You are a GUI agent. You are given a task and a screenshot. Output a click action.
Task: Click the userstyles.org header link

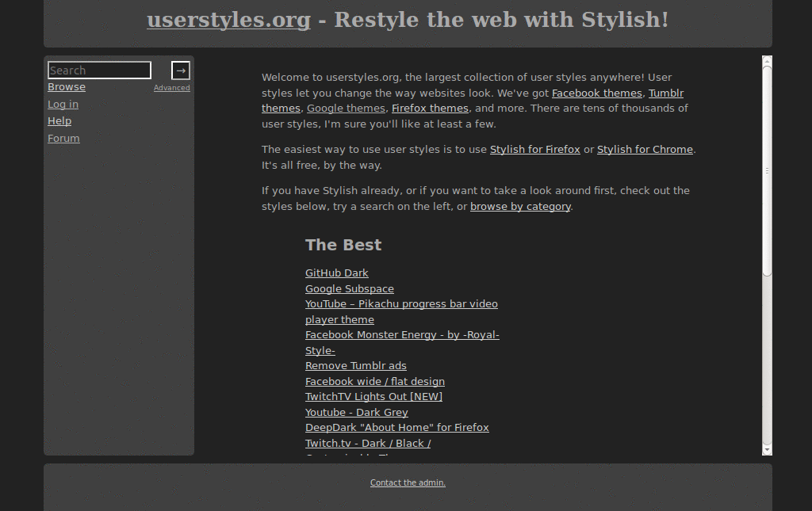point(228,20)
